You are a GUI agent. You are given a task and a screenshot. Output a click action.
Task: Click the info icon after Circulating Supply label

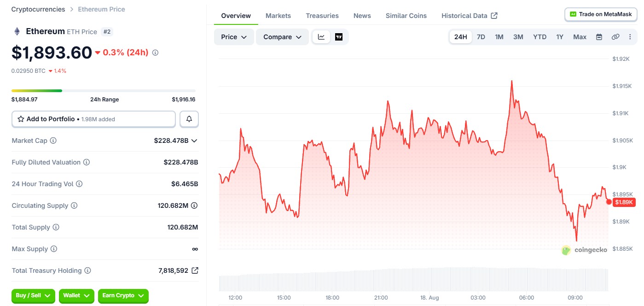(x=74, y=206)
